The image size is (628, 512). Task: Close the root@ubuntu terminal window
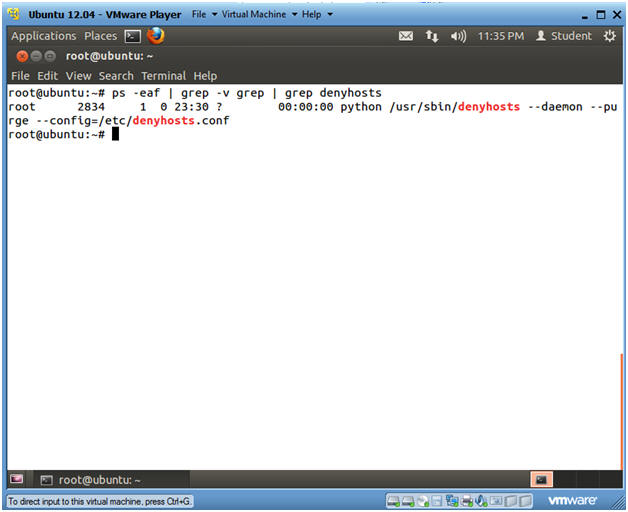click(x=22, y=56)
